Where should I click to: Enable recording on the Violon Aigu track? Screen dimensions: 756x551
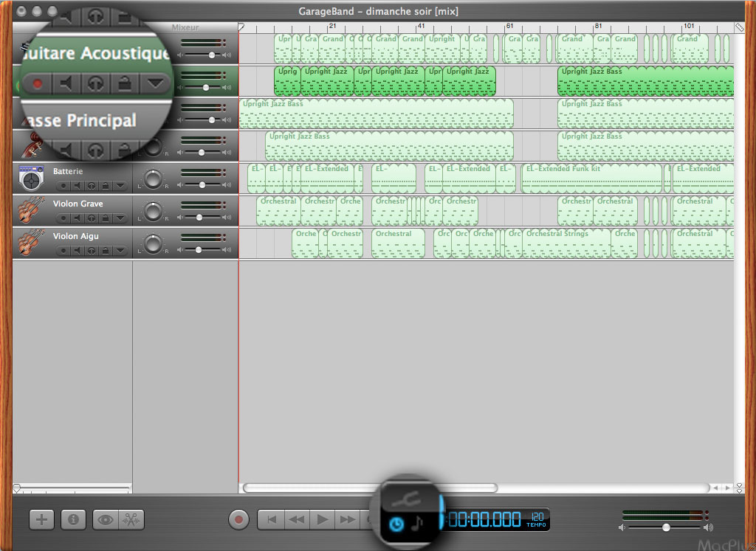[63, 251]
